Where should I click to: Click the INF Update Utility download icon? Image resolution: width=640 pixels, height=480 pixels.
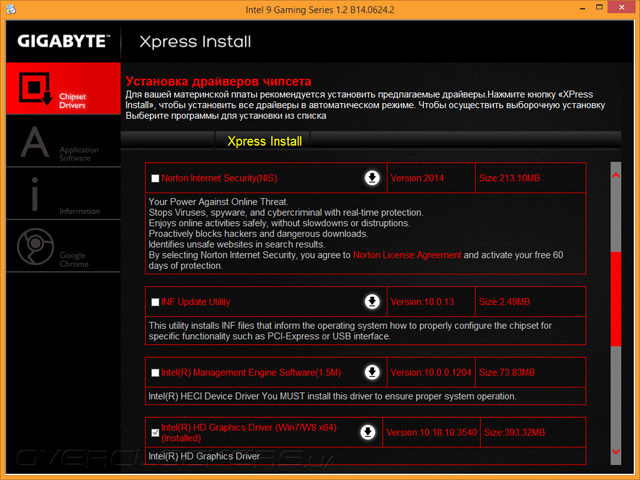pos(372,302)
